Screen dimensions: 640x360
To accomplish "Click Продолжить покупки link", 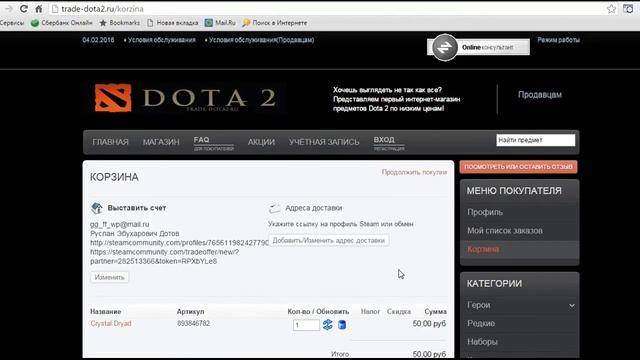I will 414,172.
